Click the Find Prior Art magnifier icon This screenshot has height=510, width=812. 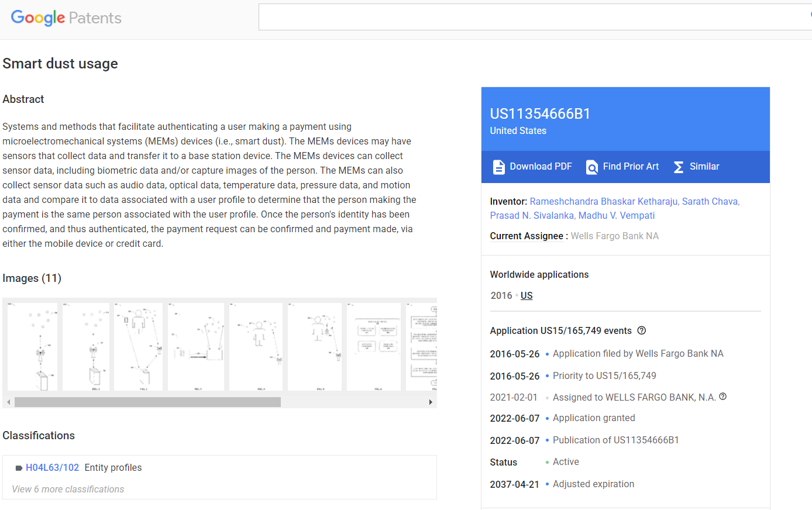[x=592, y=167]
